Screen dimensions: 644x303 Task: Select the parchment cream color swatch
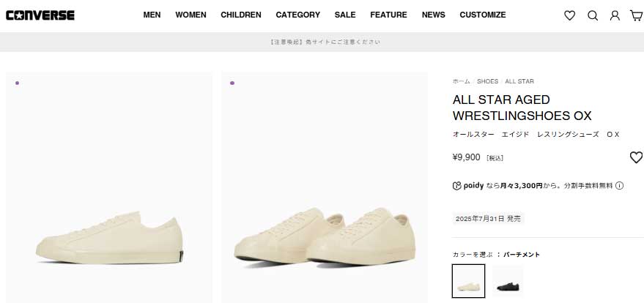468,280
